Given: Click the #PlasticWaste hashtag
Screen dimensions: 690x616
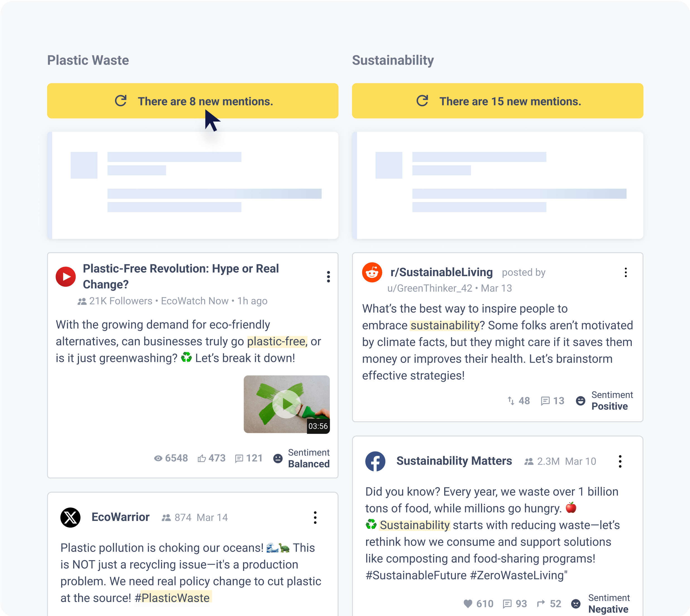Looking at the screenshot, I should tap(172, 598).
